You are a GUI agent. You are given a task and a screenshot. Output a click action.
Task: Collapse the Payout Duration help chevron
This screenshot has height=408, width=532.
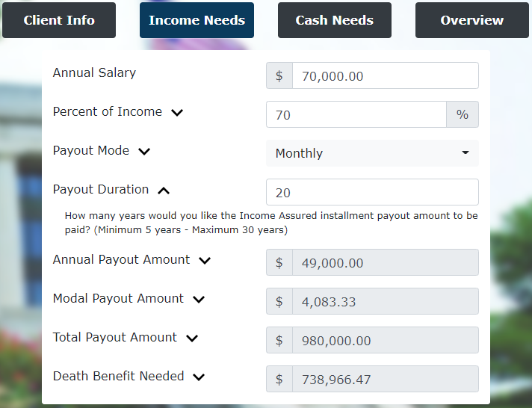pos(164,191)
